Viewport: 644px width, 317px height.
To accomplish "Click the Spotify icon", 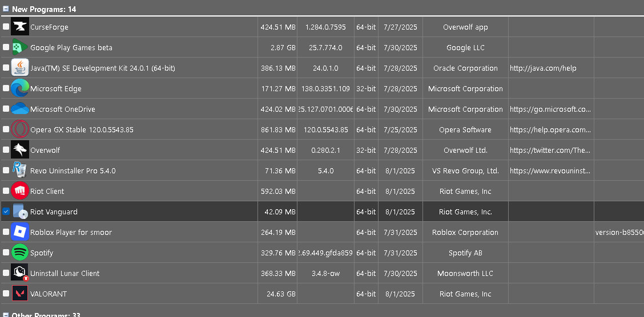I will point(20,253).
